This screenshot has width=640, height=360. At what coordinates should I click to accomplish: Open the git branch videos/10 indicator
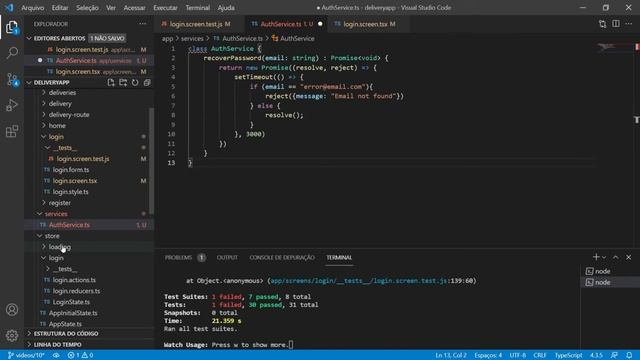click(26, 355)
